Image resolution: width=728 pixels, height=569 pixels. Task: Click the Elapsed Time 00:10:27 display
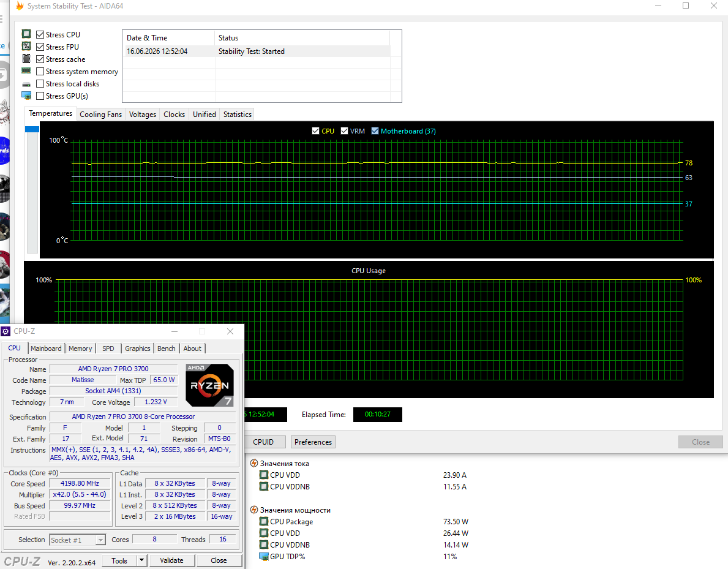377,414
